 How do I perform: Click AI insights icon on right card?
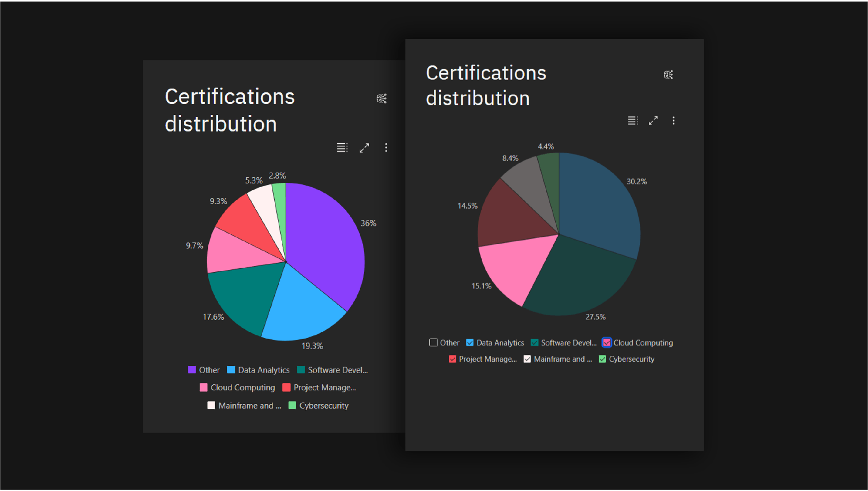coord(668,75)
